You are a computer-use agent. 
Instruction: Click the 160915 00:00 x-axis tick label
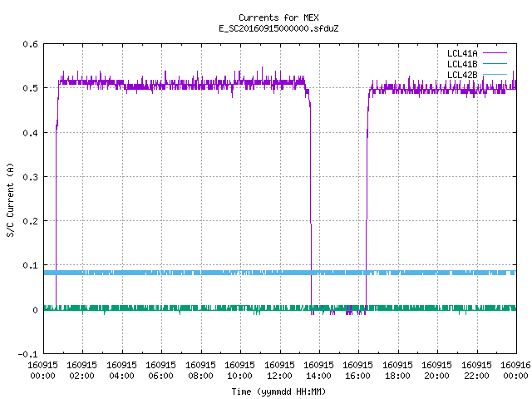point(42,371)
